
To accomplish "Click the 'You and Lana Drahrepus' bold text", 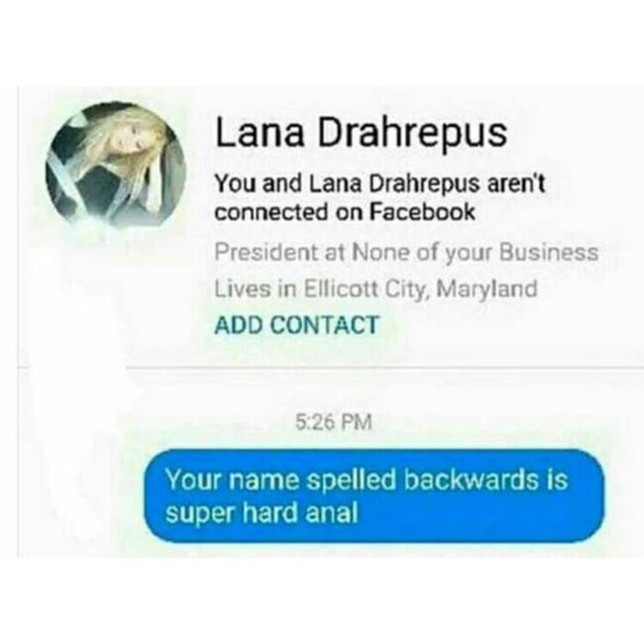I will [x=347, y=183].
